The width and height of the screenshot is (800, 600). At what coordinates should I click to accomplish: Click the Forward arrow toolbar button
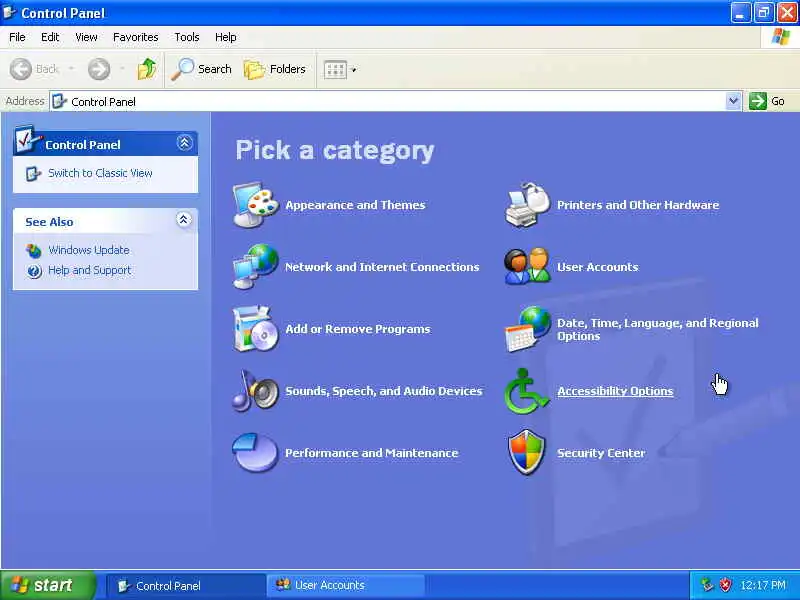pos(99,69)
